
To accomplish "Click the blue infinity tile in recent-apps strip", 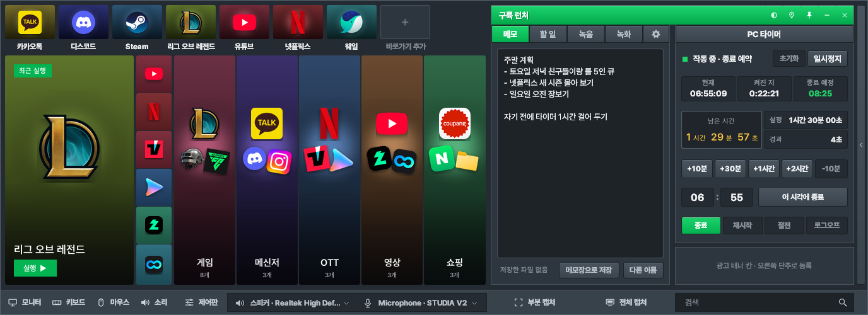I will click(154, 265).
